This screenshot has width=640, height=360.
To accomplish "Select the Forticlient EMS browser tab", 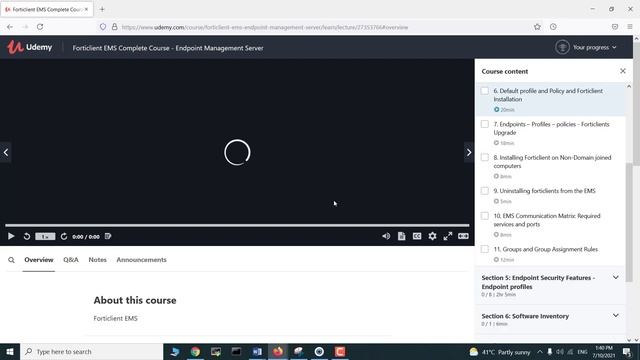I will (47, 9).
